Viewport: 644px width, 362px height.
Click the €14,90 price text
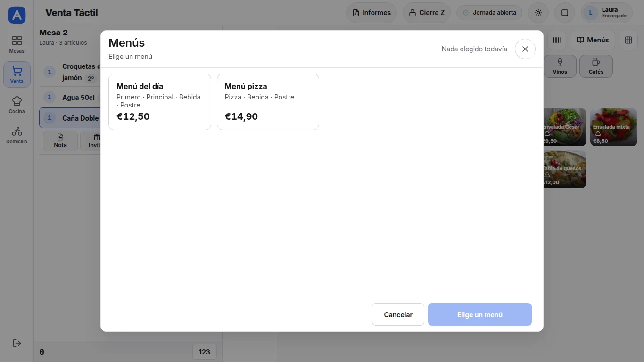(241, 116)
